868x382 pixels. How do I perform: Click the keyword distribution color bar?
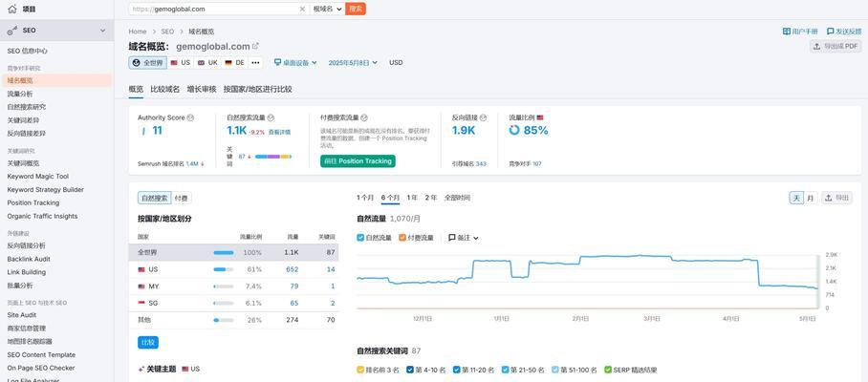click(x=272, y=157)
